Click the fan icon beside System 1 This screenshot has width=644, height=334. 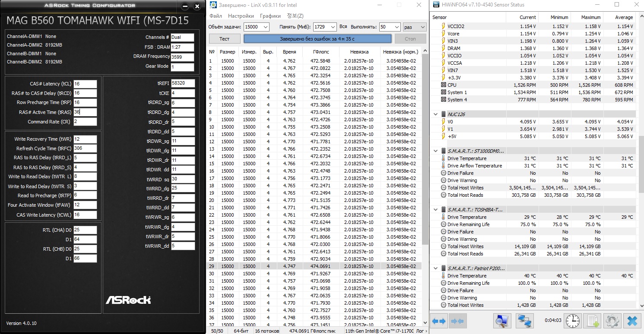[443, 92]
